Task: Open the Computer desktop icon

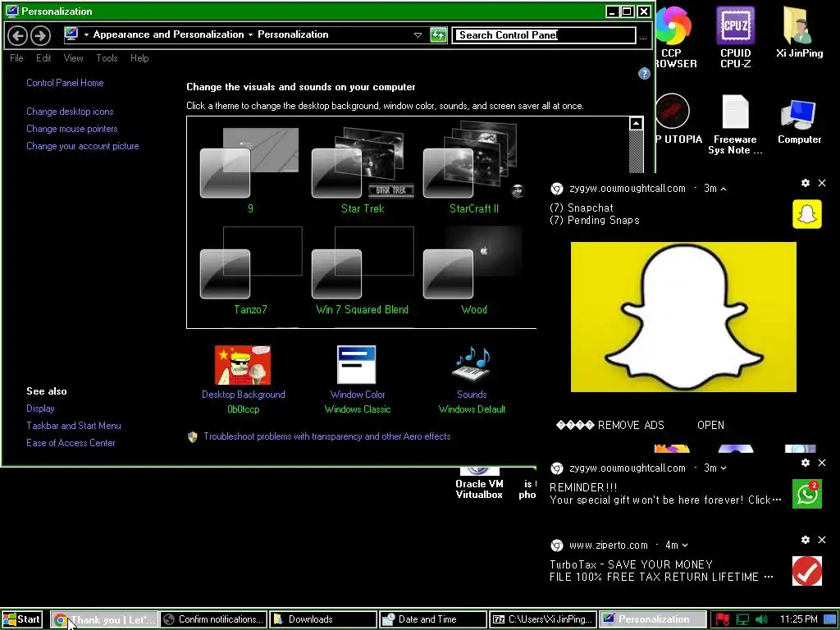Action: click(799, 122)
